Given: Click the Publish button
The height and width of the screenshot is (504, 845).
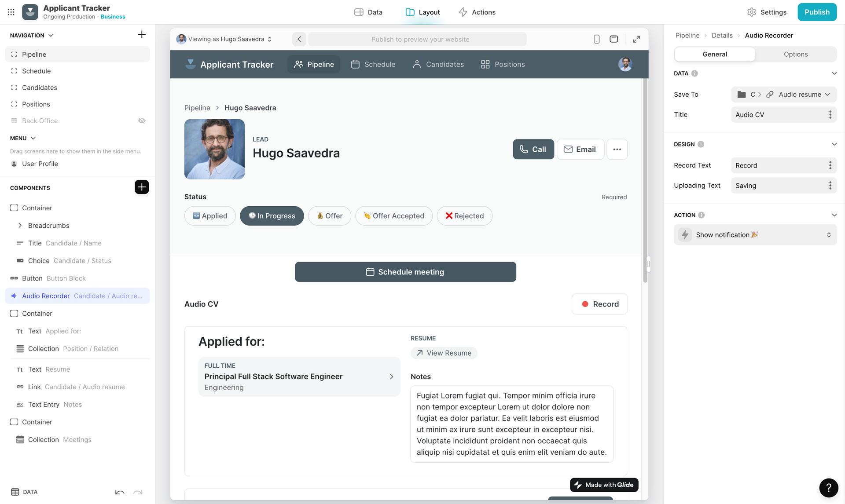Looking at the screenshot, I should pyautogui.click(x=817, y=12).
